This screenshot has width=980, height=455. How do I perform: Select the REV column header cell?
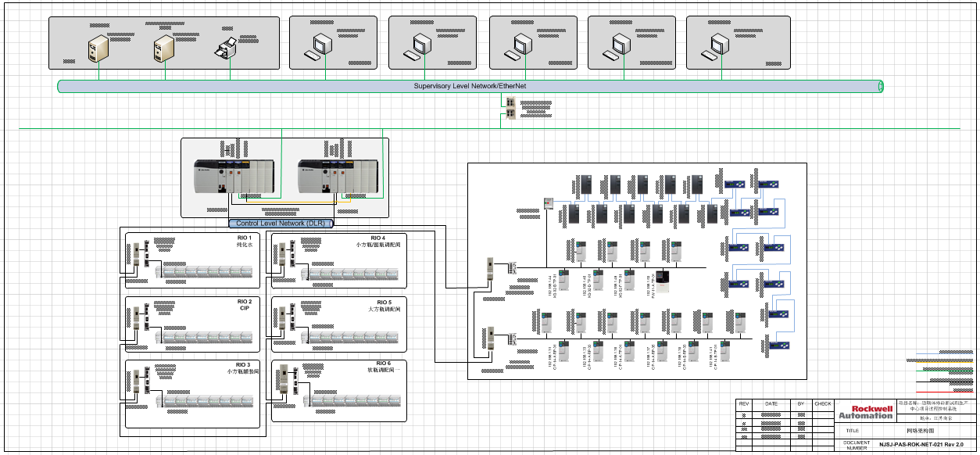745,404
